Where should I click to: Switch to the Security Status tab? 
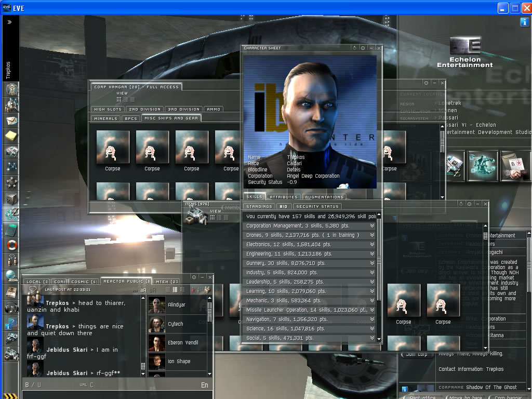tap(317, 206)
